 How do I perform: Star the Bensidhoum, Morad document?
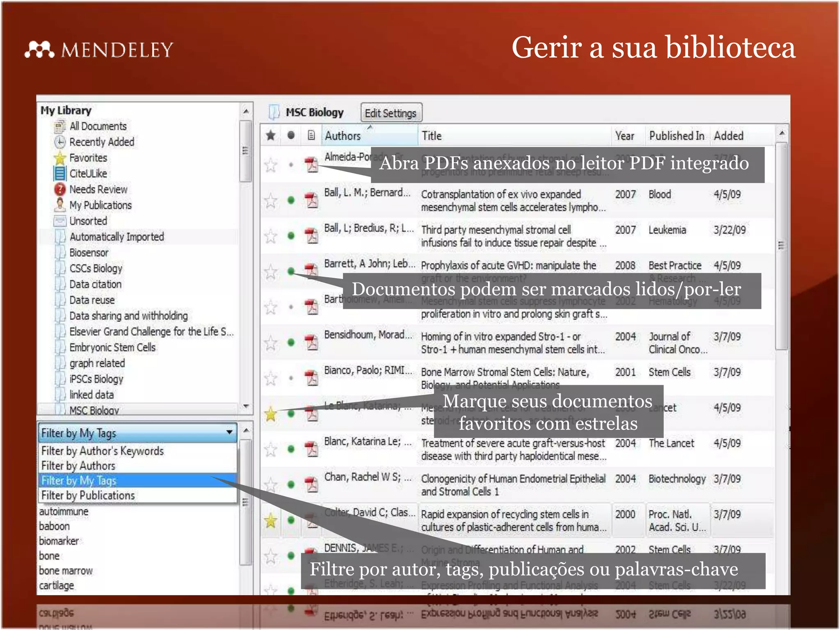coord(271,343)
